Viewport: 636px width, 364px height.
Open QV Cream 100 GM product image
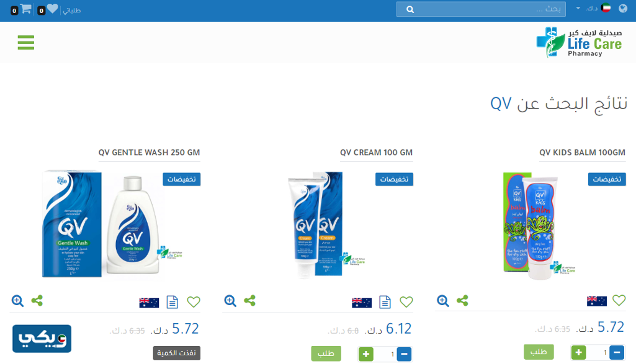coord(318,224)
